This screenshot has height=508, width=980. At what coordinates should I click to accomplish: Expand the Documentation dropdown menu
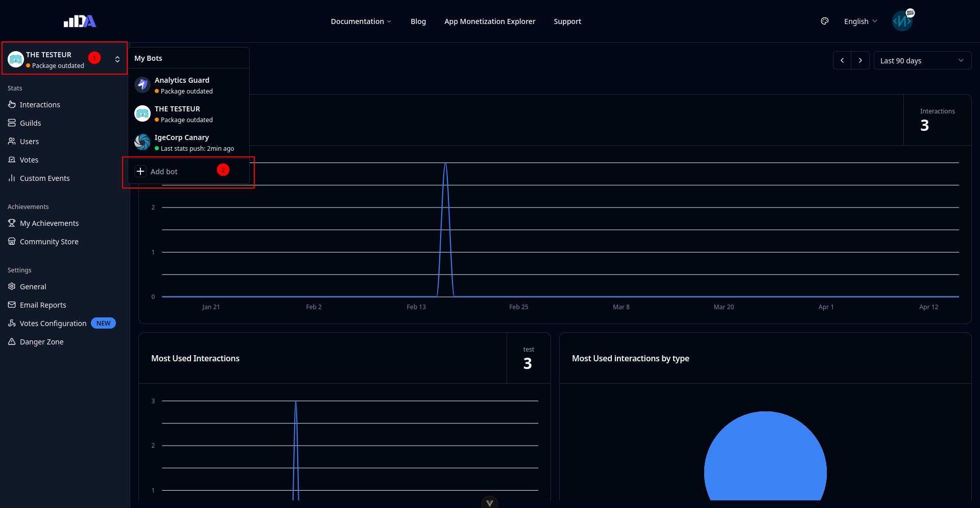click(361, 21)
